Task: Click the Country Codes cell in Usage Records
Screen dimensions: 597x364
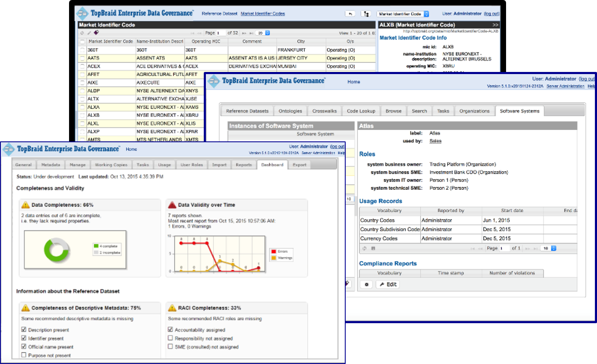Action: [x=390, y=220]
